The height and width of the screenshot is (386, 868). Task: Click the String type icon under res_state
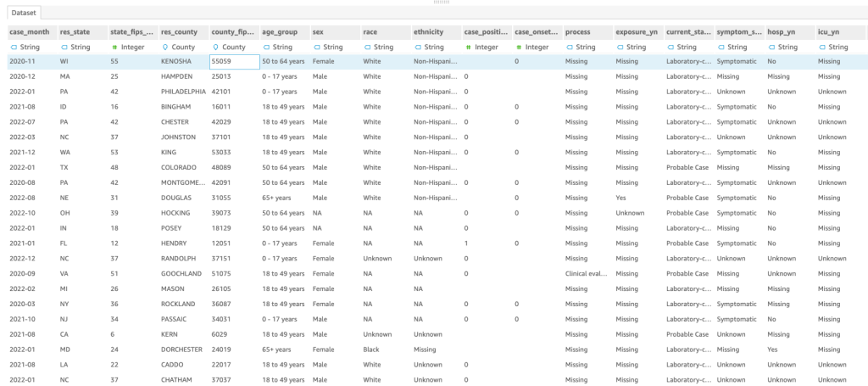pos(64,47)
